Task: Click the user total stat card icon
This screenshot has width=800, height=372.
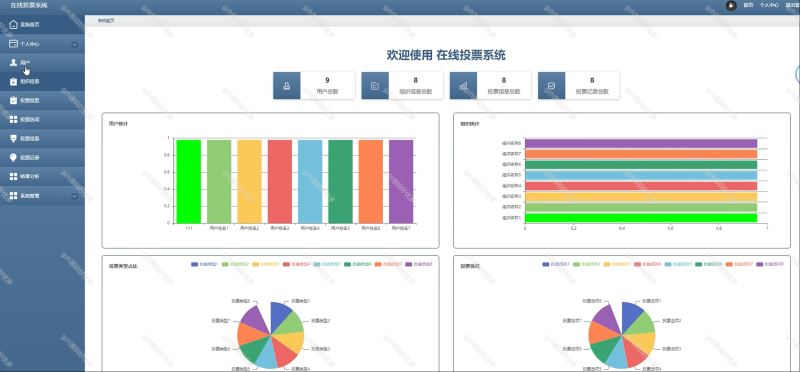Action: tap(287, 86)
